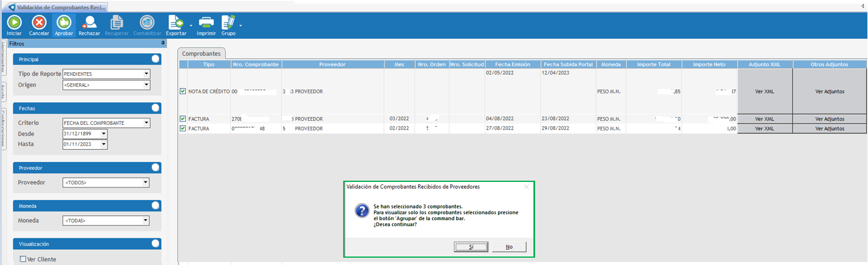The image size is (868, 265).
Task: Enable the Ver Cliente checkbox
Action: point(23,259)
